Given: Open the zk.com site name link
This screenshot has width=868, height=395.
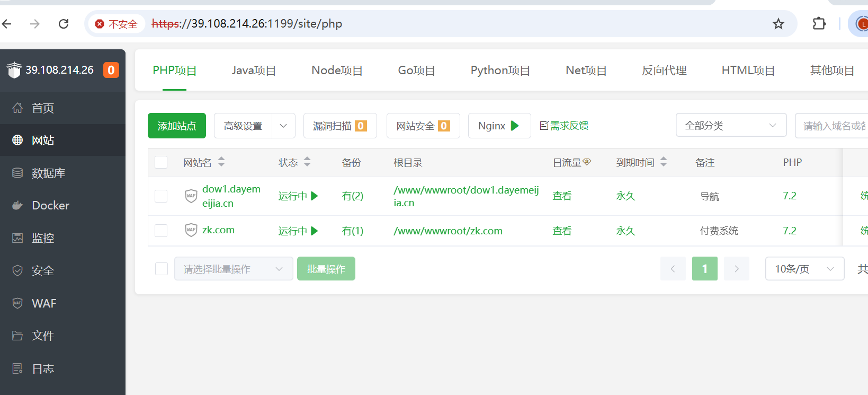Looking at the screenshot, I should (218, 230).
